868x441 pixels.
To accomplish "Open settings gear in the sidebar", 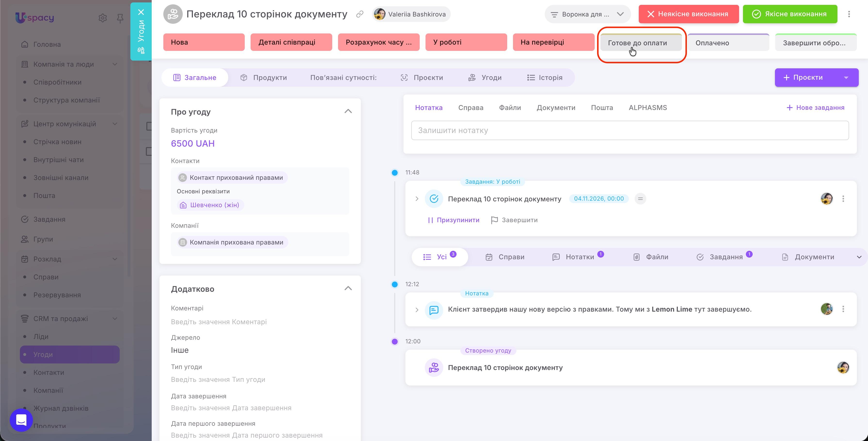I will pyautogui.click(x=103, y=18).
